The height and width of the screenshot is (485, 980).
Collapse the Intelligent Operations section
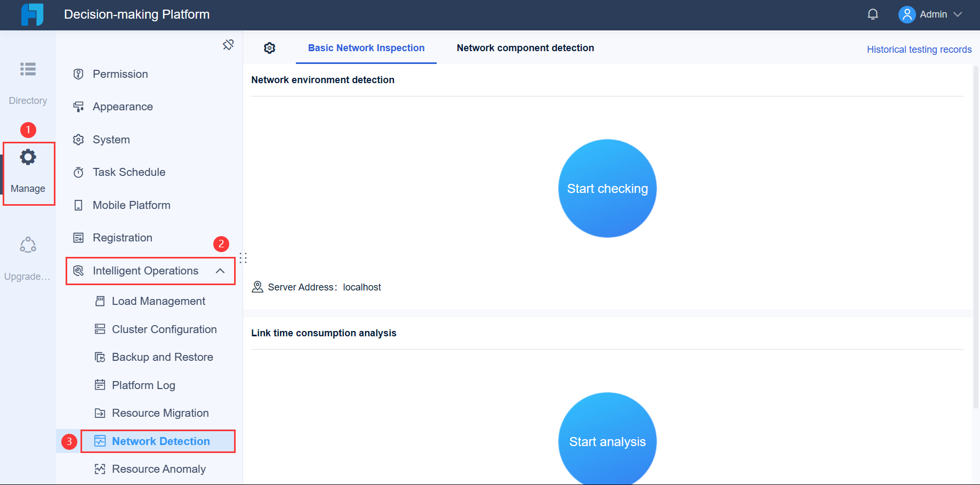click(x=220, y=271)
